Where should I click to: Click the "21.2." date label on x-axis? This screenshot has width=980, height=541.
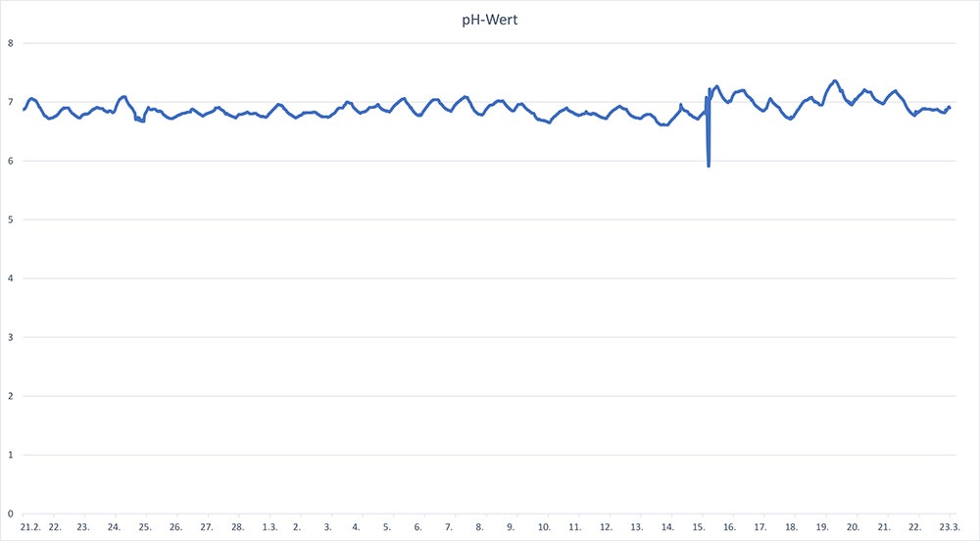pyautogui.click(x=30, y=527)
